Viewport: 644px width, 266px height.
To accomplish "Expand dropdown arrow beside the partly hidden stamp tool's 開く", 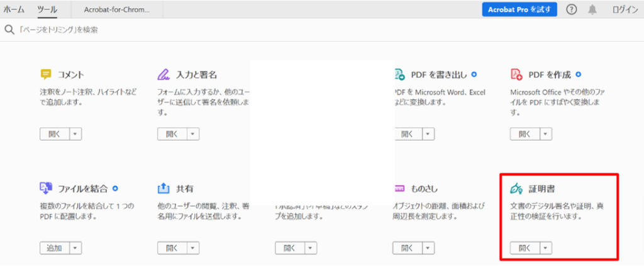I will click(311, 248).
